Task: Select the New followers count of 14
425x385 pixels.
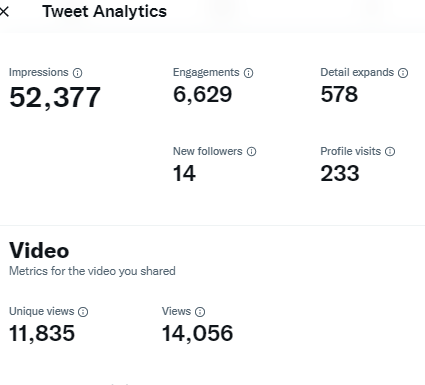Action: tap(184, 173)
